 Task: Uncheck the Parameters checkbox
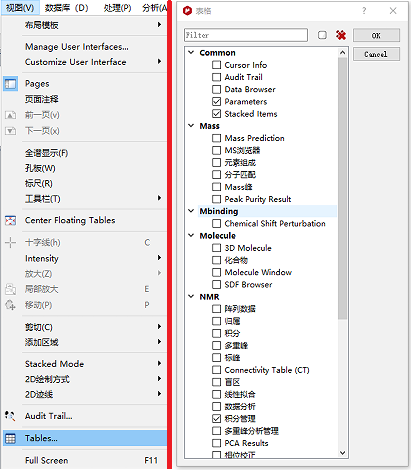pyautogui.click(x=216, y=101)
